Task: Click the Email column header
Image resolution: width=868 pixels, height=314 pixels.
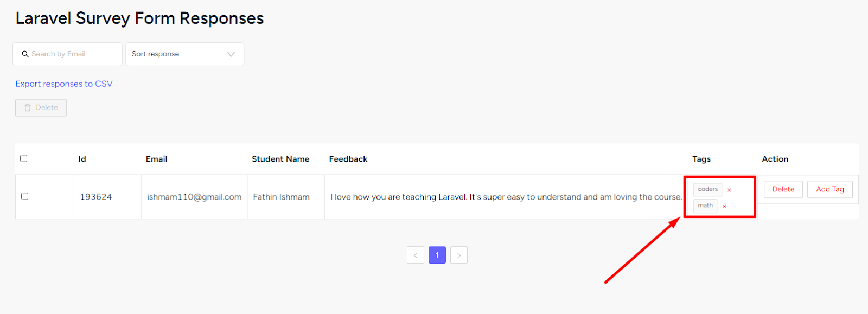Action: 156,159
